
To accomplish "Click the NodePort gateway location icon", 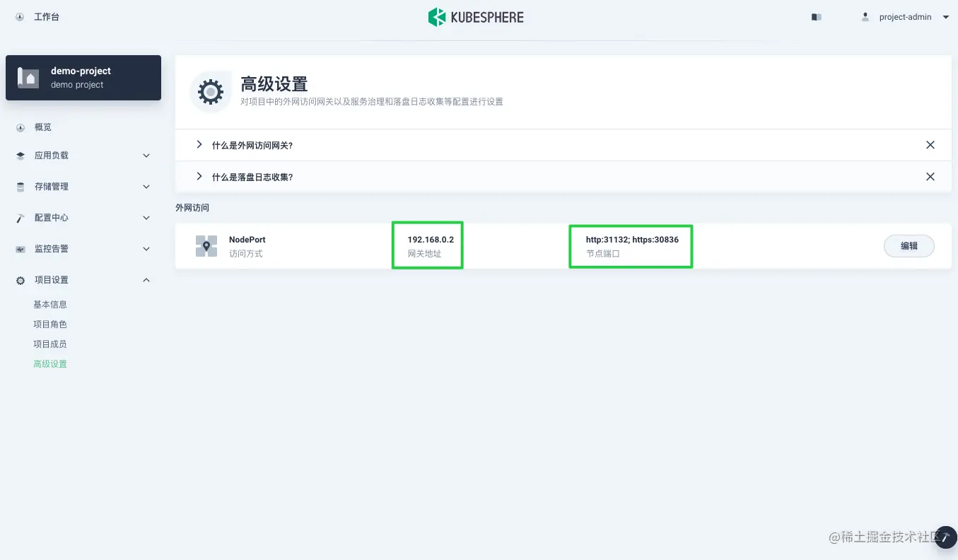I will 206,246.
